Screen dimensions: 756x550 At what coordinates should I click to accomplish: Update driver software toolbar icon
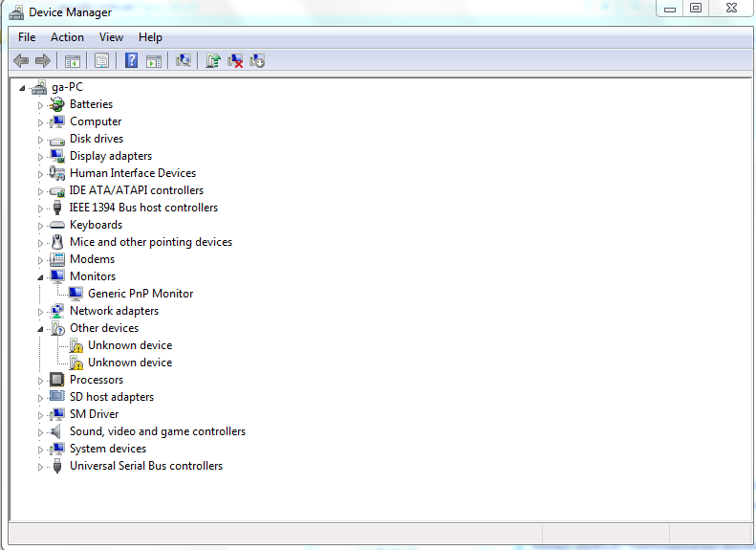(212, 61)
